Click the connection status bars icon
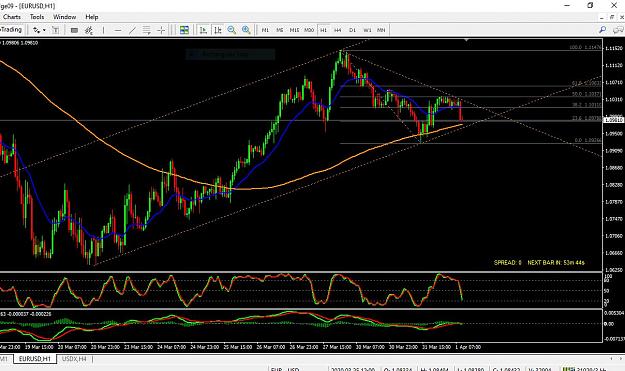Image resolution: width=625 pixels, height=371 pixels. click(x=568, y=369)
